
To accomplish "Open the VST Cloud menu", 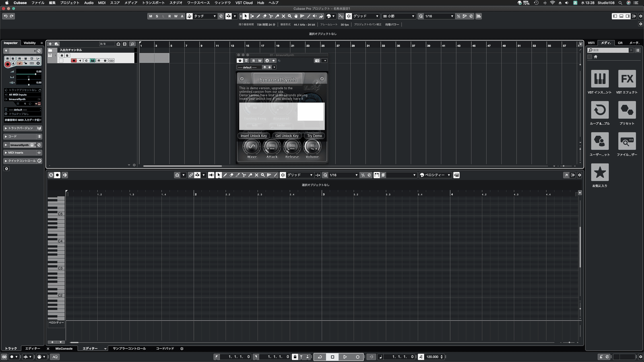I will pyautogui.click(x=244, y=3).
